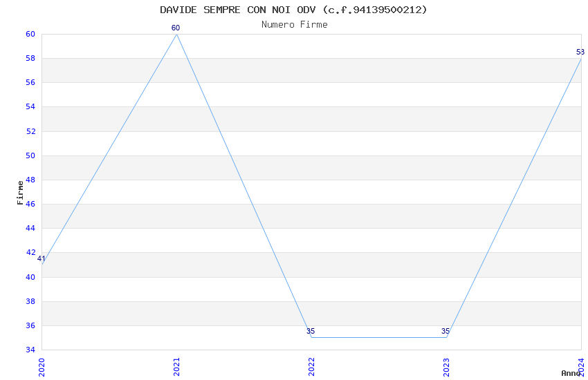Click the data label 41 at 2020

(x=41, y=258)
